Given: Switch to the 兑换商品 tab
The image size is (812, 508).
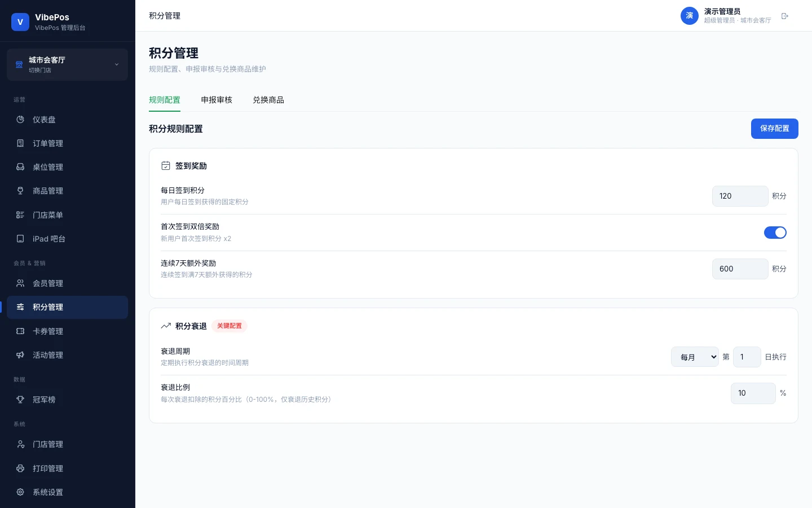Looking at the screenshot, I should click(x=268, y=100).
